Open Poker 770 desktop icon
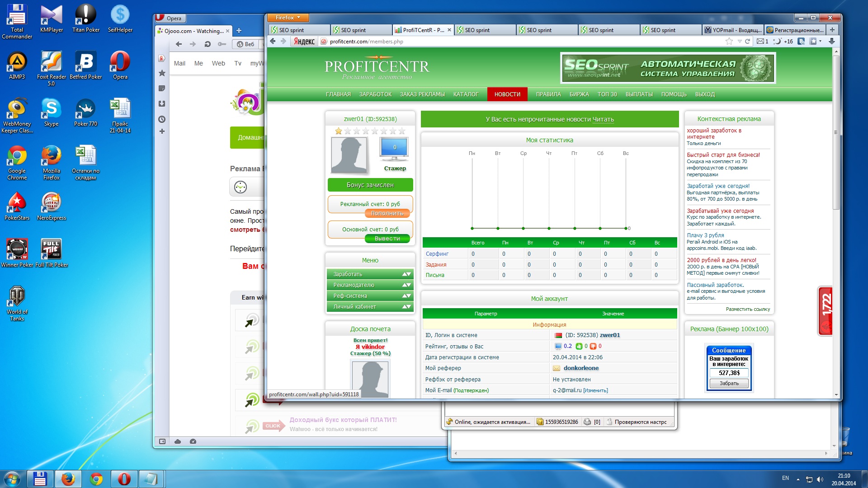868x488 pixels. click(x=86, y=112)
